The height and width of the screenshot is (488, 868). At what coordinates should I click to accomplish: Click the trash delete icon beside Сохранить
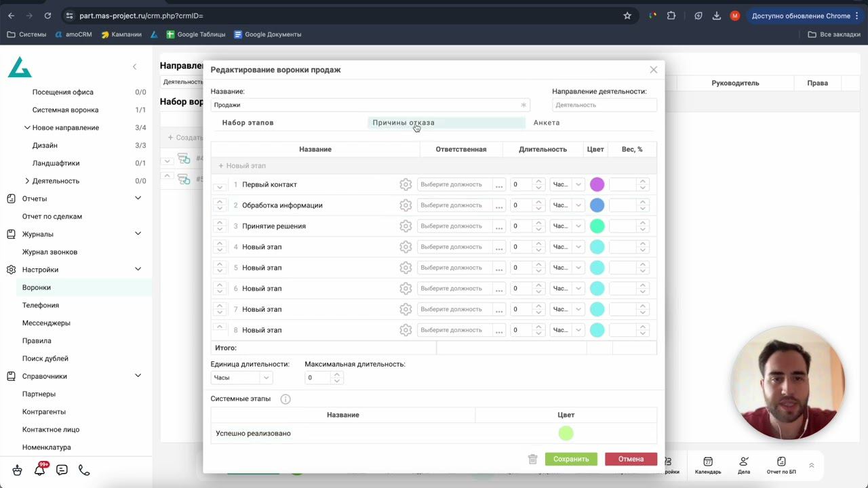(x=532, y=459)
